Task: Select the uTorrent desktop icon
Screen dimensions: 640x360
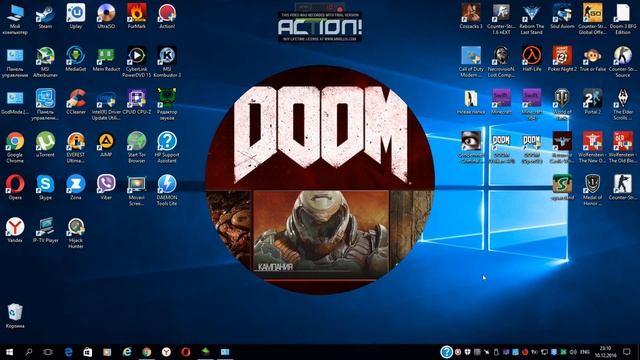Action: tap(45, 145)
